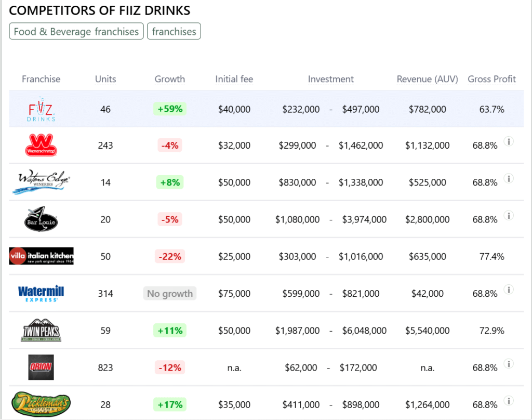Open the Orion franchise logo
The width and height of the screenshot is (532, 420).
pos(41,367)
